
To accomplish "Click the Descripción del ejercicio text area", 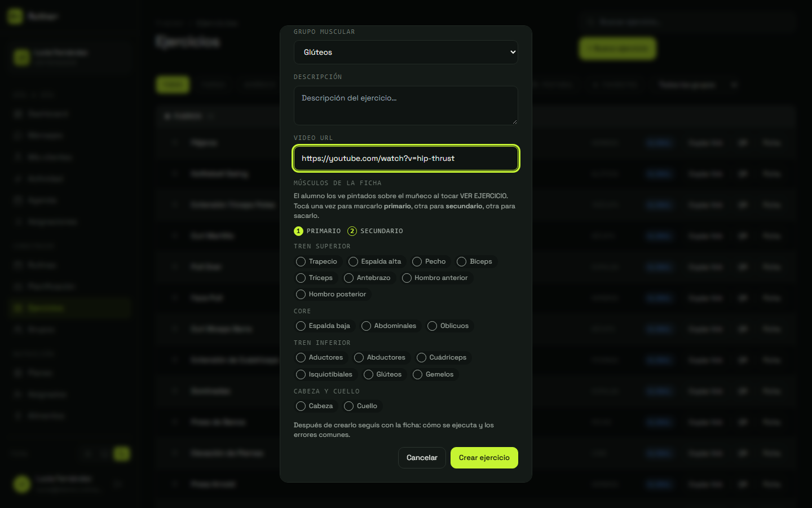I will (x=405, y=106).
